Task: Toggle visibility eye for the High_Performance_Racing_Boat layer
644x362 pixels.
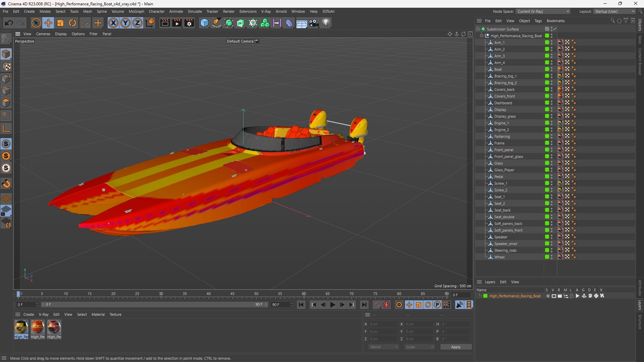Action: (x=554, y=296)
